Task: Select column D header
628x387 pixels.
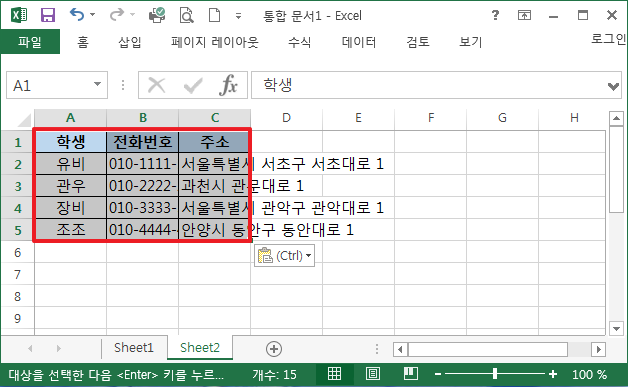Action: click(286, 118)
